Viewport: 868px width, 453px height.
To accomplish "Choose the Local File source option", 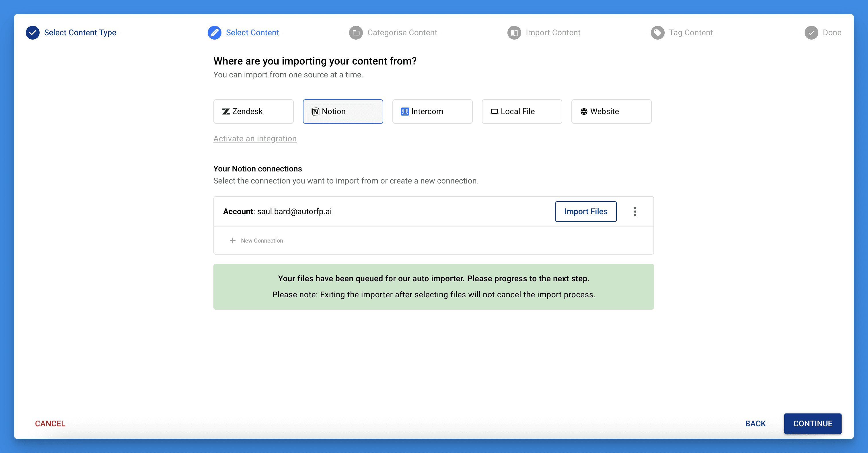I will [521, 112].
